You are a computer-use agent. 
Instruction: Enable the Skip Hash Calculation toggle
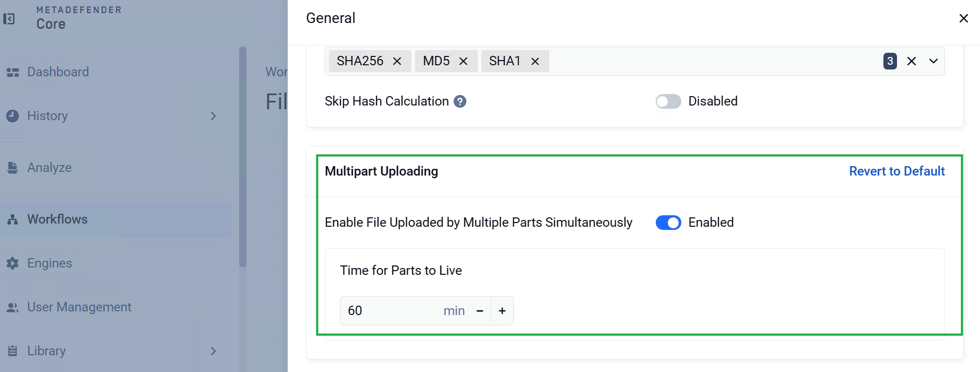click(668, 101)
